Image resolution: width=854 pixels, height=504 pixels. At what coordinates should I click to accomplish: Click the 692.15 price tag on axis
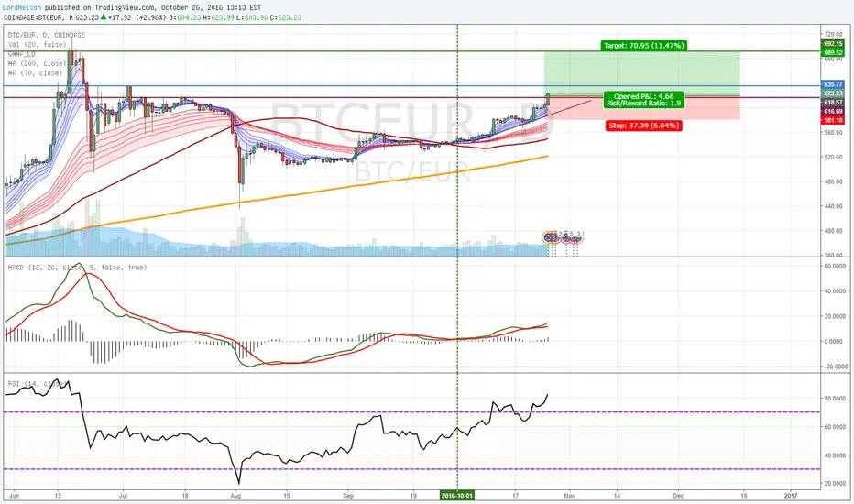coord(833,44)
